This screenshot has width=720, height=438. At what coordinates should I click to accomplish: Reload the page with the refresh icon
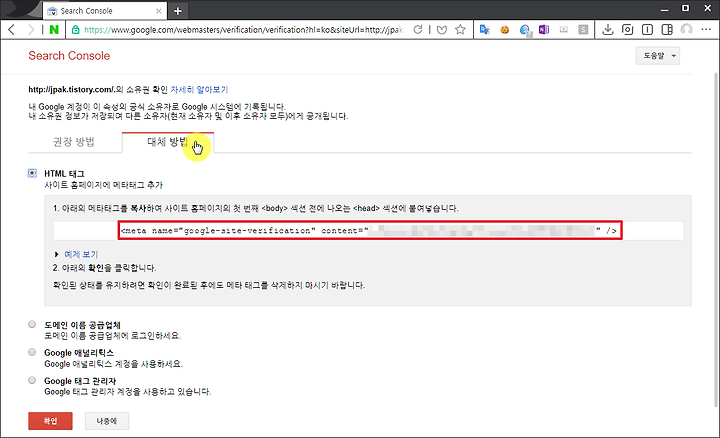pyautogui.click(x=417, y=30)
